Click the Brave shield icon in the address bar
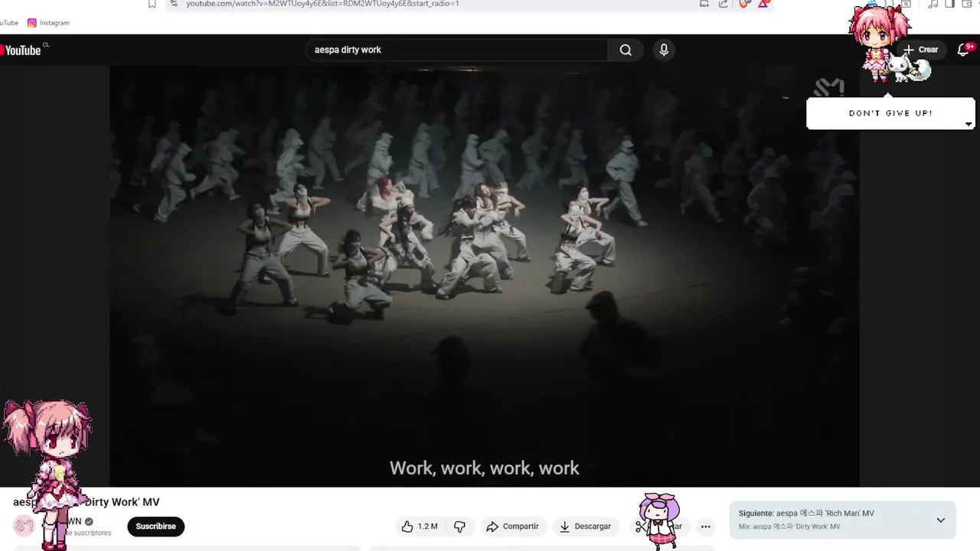This screenshot has height=551, width=980. click(743, 4)
